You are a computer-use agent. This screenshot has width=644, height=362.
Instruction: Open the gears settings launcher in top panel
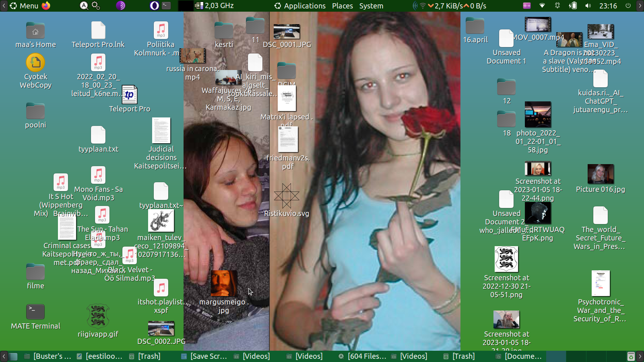96,6
